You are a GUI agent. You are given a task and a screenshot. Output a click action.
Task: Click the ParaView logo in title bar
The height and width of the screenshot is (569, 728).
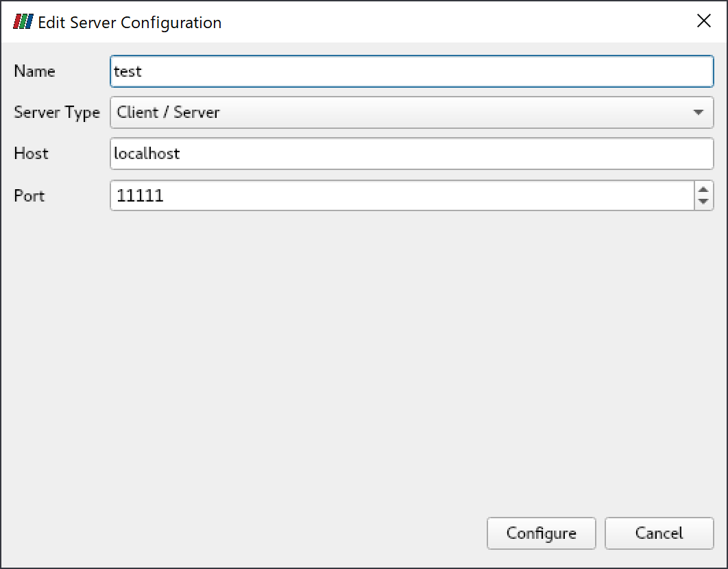[x=23, y=22]
